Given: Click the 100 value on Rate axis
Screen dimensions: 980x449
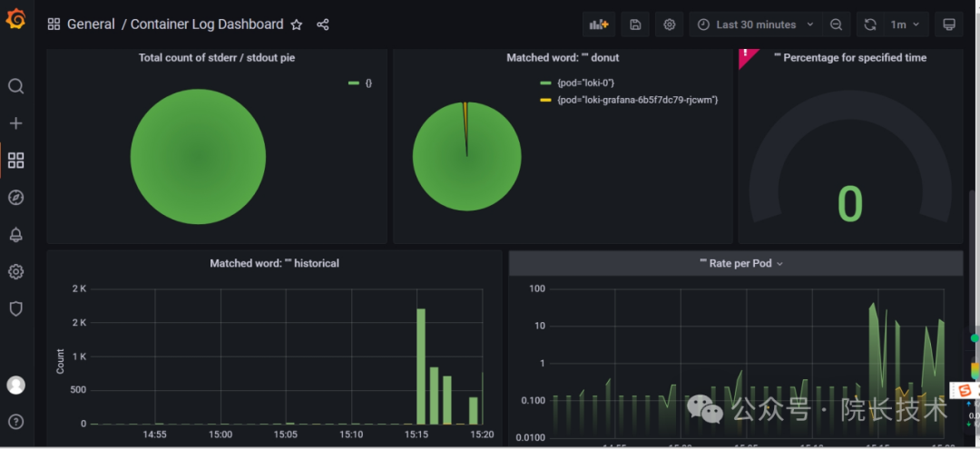Looking at the screenshot, I should (x=537, y=288).
